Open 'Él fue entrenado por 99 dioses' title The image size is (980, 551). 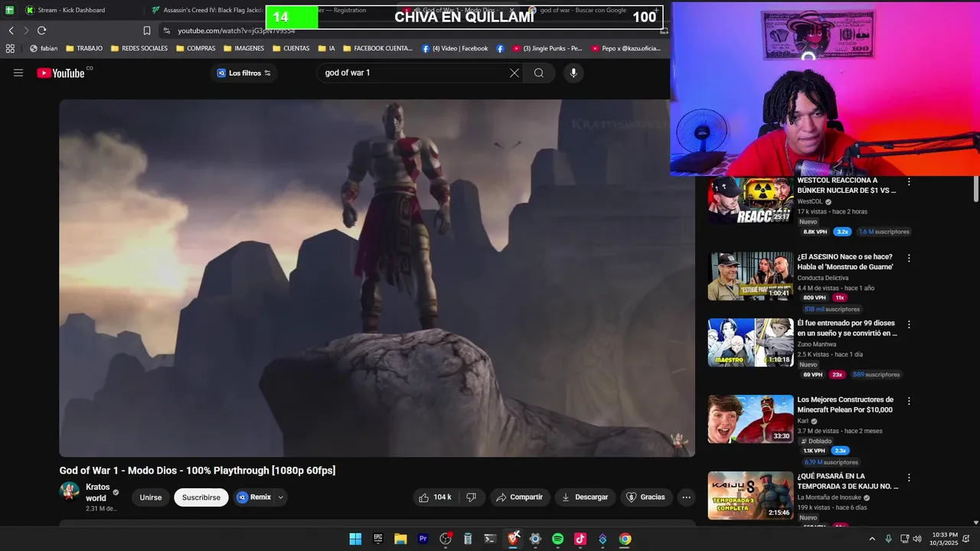point(847,328)
